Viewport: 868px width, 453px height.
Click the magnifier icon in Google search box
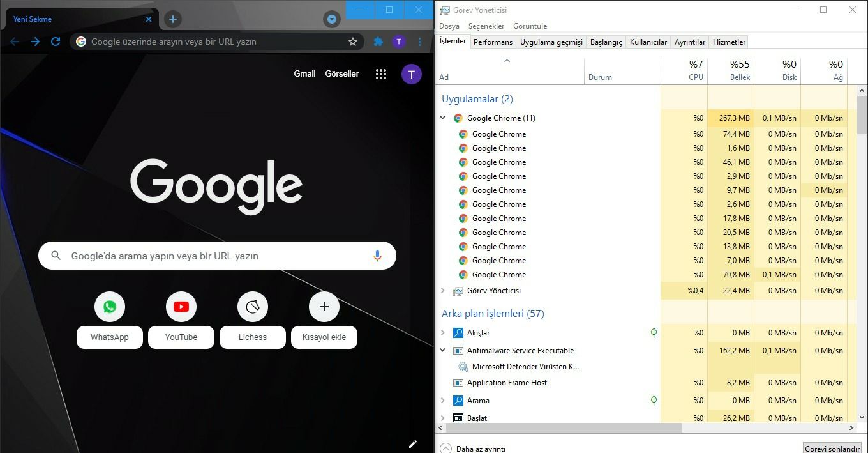tap(56, 256)
